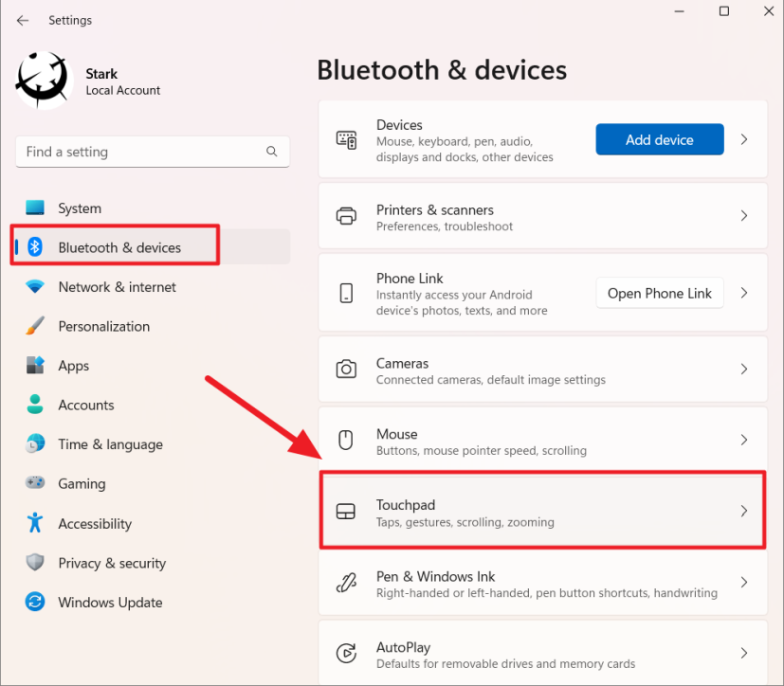Open the Touchpad settings title
Image resolution: width=784 pixels, height=686 pixels.
[x=406, y=505]
